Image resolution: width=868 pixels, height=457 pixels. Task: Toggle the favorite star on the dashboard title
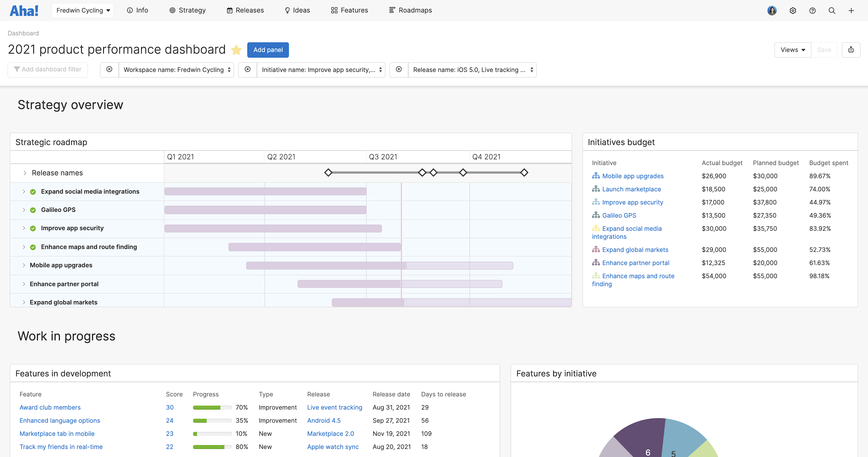point(236,49)
